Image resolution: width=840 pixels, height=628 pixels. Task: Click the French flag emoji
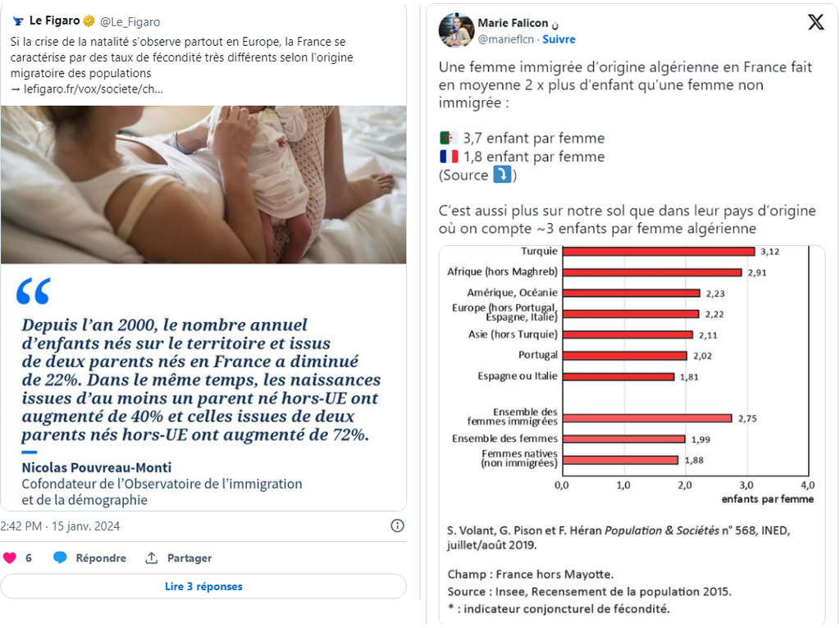[x=449, y=157]
